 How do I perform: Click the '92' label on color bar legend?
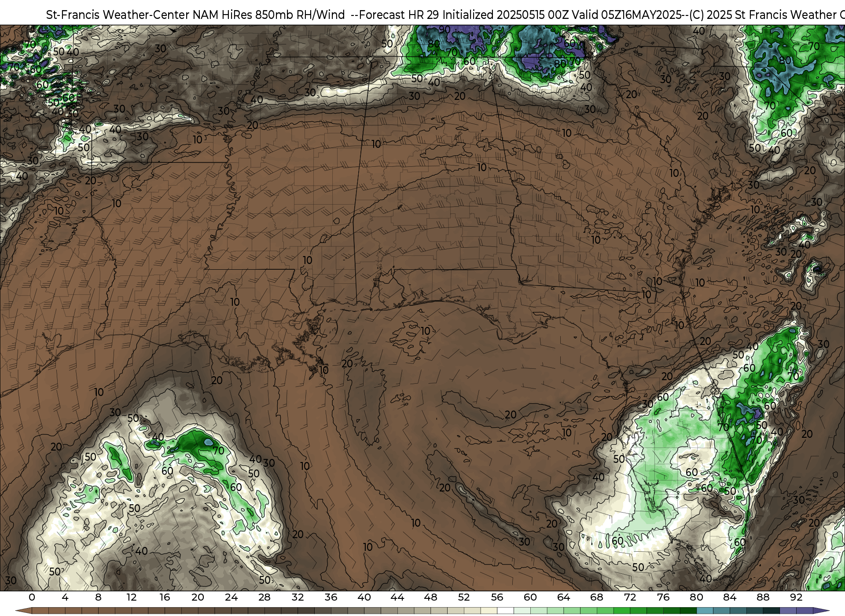[x=796, y=598]
